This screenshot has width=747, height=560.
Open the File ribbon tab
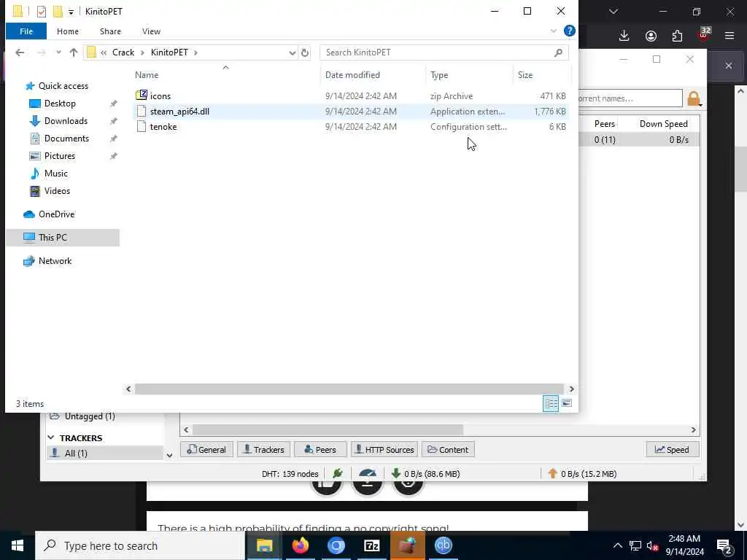[x=26, y=31]
